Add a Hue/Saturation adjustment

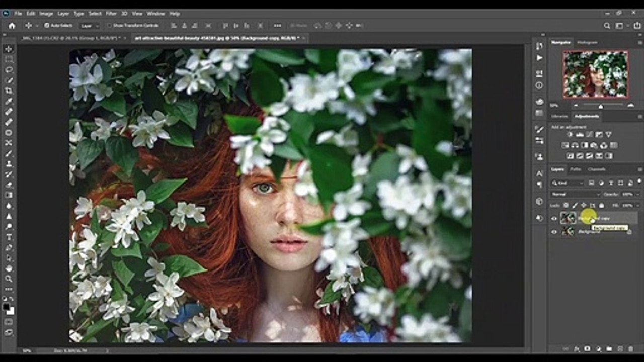(x=565, y=145)
